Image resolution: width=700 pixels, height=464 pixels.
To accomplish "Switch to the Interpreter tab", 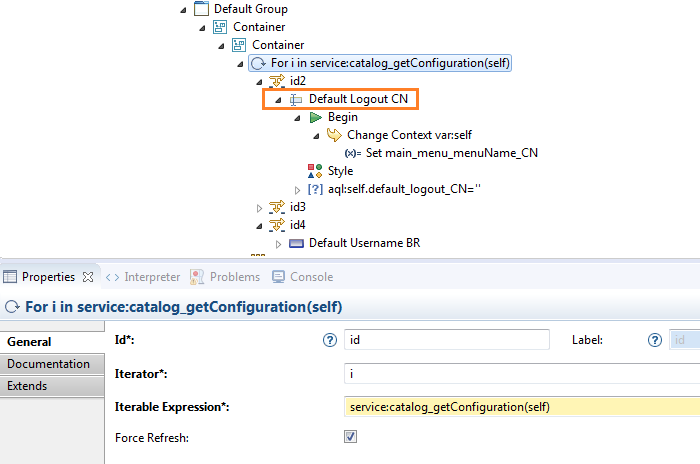I will 143,277.
